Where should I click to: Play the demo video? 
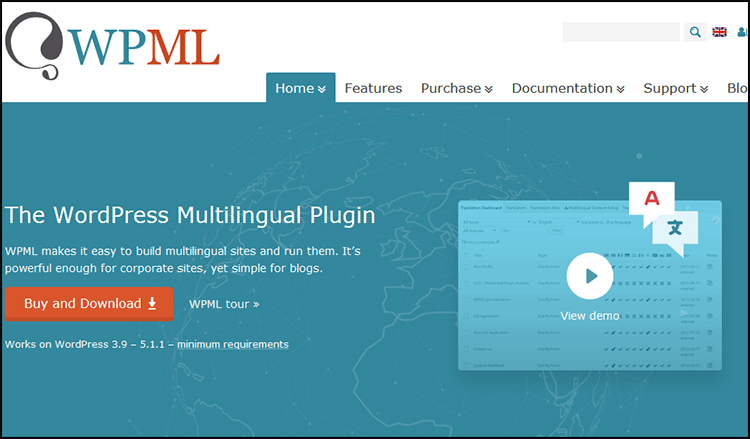tap(590, 276)
